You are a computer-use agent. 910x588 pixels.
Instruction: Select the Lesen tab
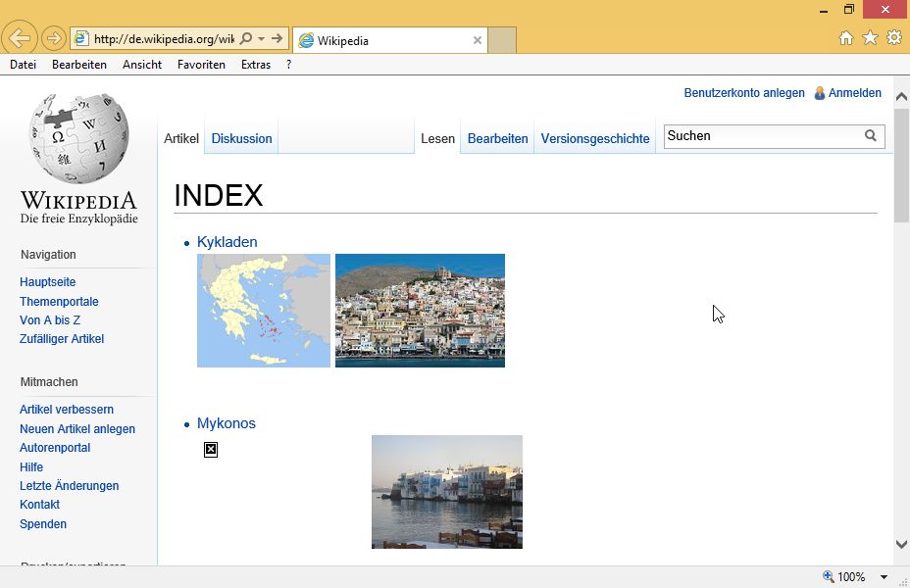tap(437, 138)
